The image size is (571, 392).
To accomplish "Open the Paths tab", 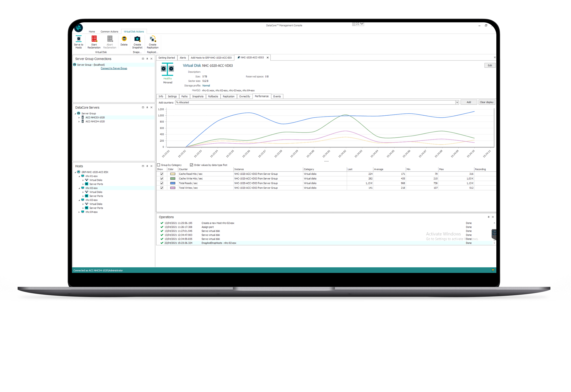I will point(184,97).
